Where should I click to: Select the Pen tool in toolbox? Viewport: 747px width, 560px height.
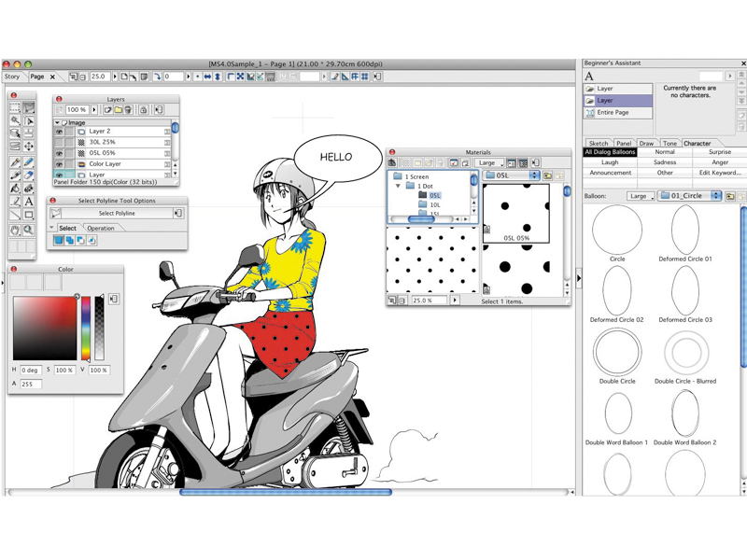coord(15,162)
